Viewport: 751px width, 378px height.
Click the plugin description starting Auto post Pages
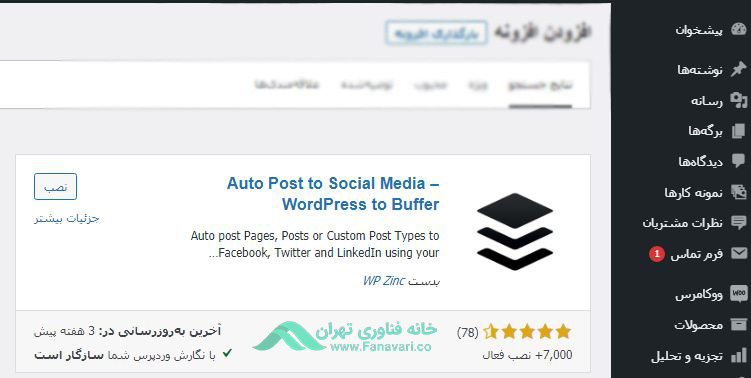point(315,244)
